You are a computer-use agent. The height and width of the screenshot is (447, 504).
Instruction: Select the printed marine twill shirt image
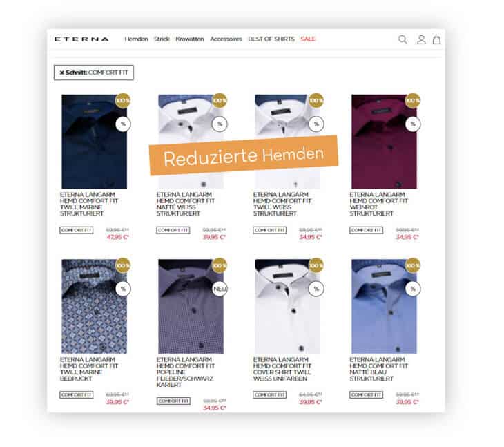94,307
